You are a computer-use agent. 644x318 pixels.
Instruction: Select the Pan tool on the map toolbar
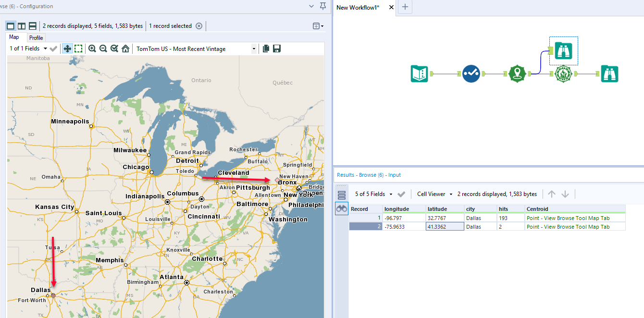[68, 48]
